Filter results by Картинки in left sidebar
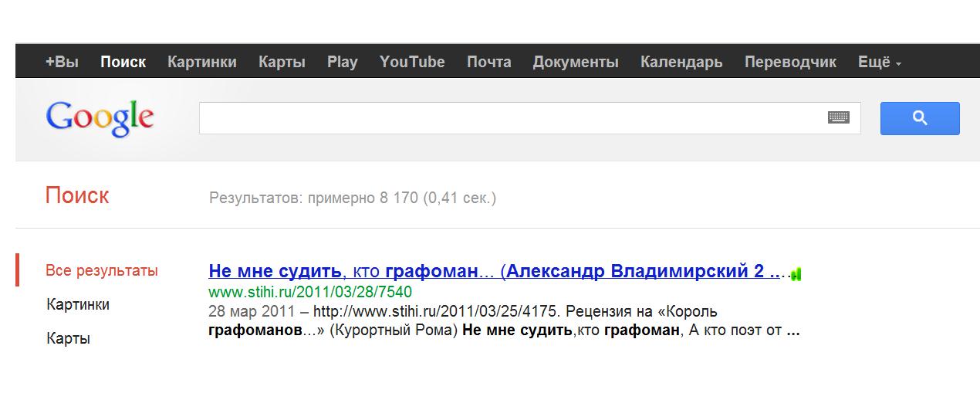This screenshot has width=980, height=417. (x=77, y=304)
